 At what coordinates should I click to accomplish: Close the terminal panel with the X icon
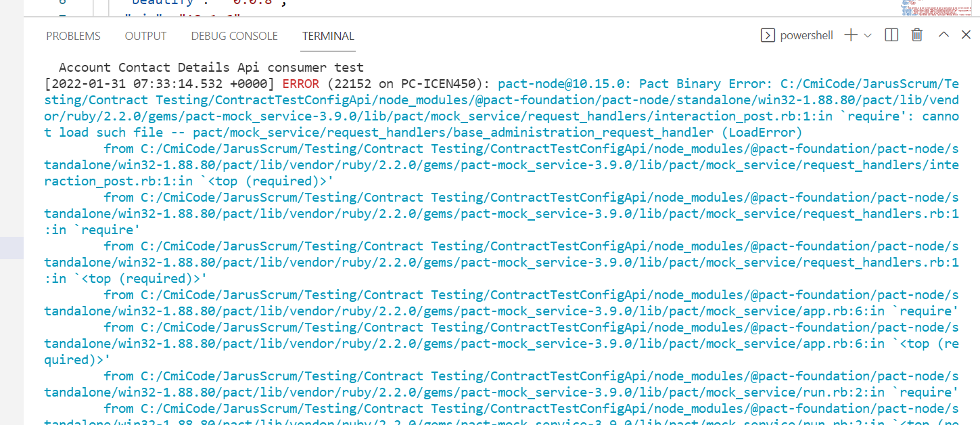pyautogui.click(x=966, y=35)
